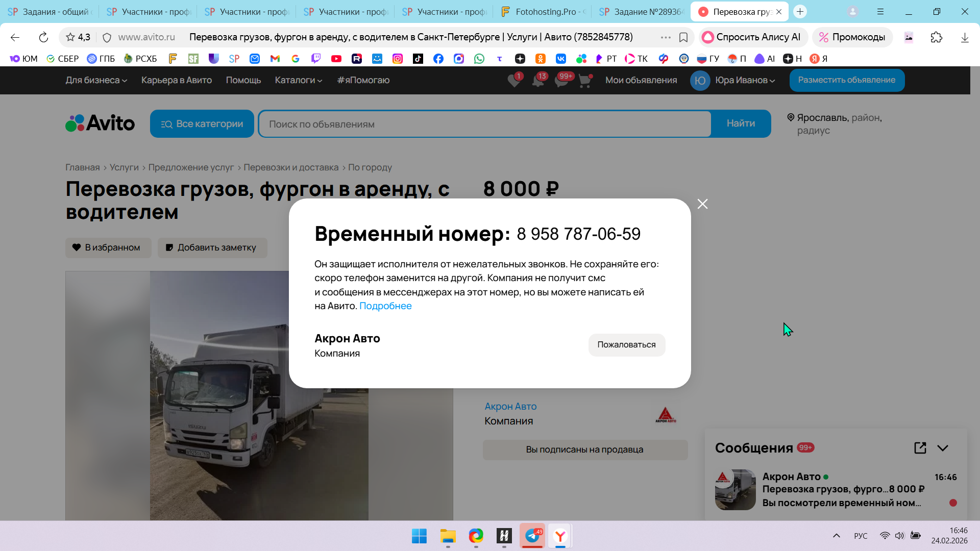Image resolution: width=980 pixels, height=551 pixels.
Task: Toggle seller subscription Вы подписаны на продавца
Action: click(x=585, y=449)
